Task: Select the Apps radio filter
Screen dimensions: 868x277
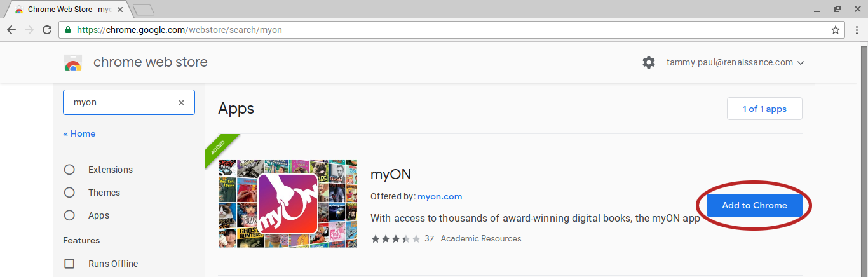Action: click(70, 215)
